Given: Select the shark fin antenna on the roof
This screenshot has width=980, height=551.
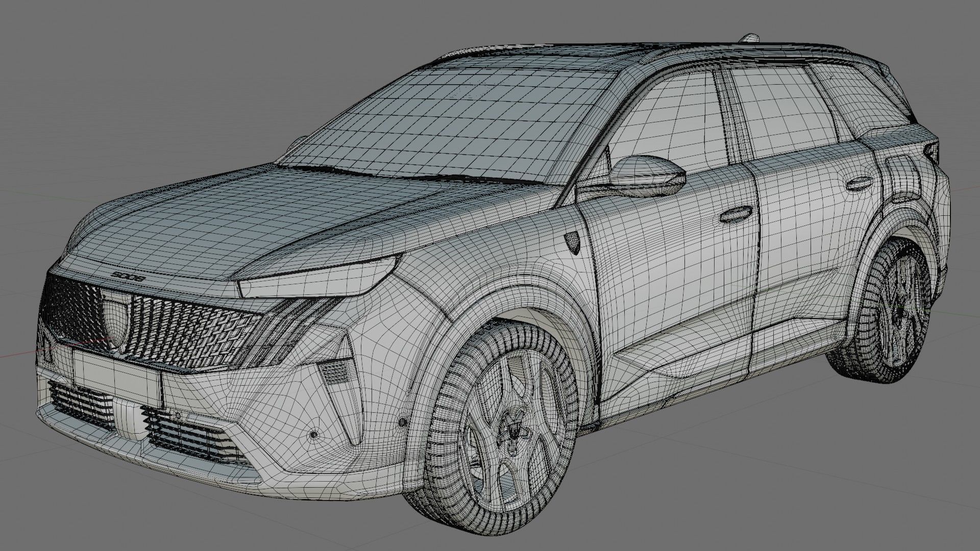Looking at the screenshot, I should [x=749, y=38].
